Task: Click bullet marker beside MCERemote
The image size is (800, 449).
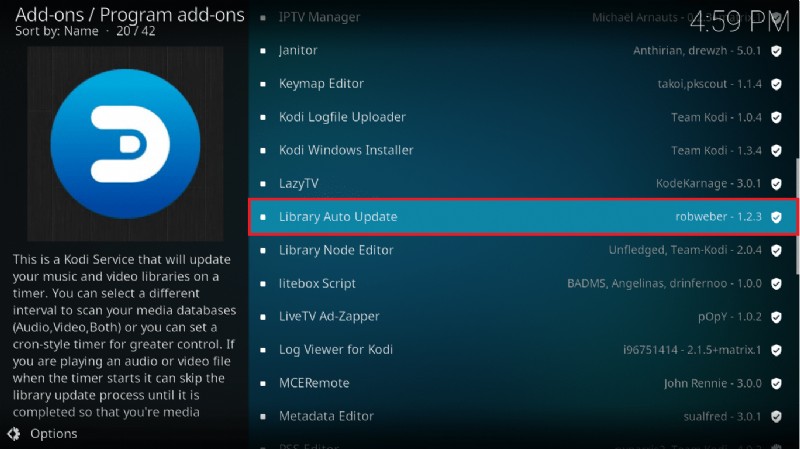Action: (x=263, y=383)
